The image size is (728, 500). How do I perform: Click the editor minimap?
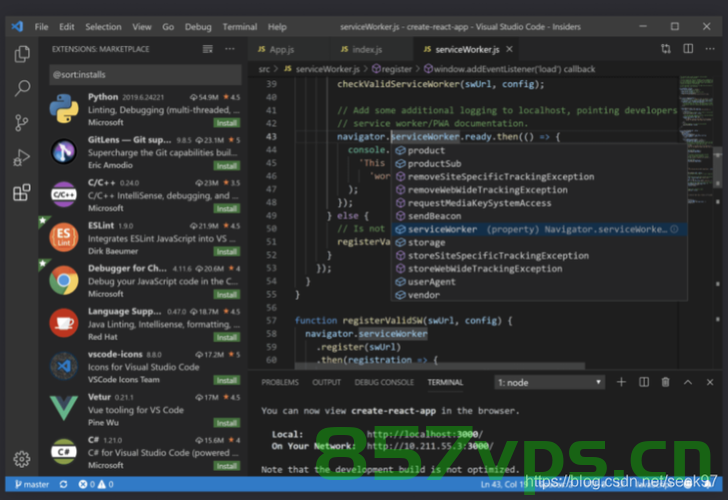point(696,139)
